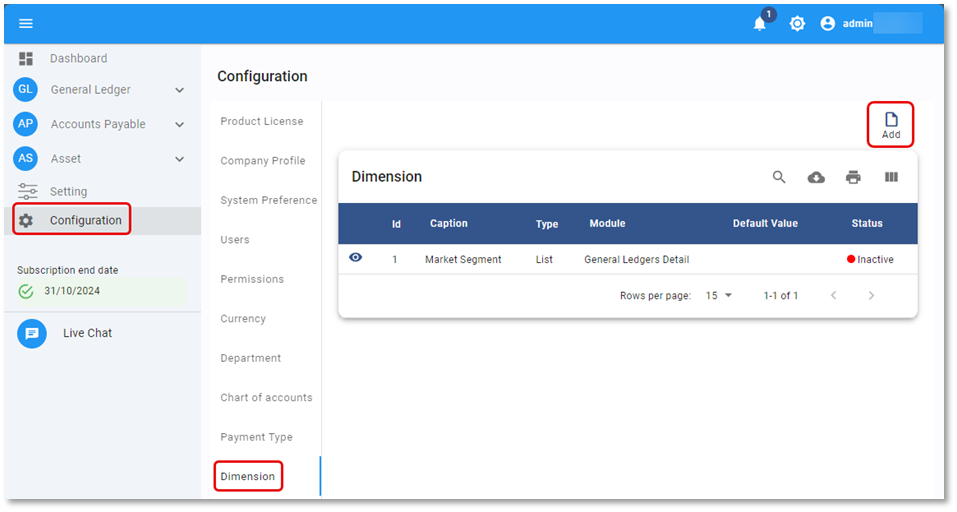Click the settings gear in top bar

click(797, 23)
